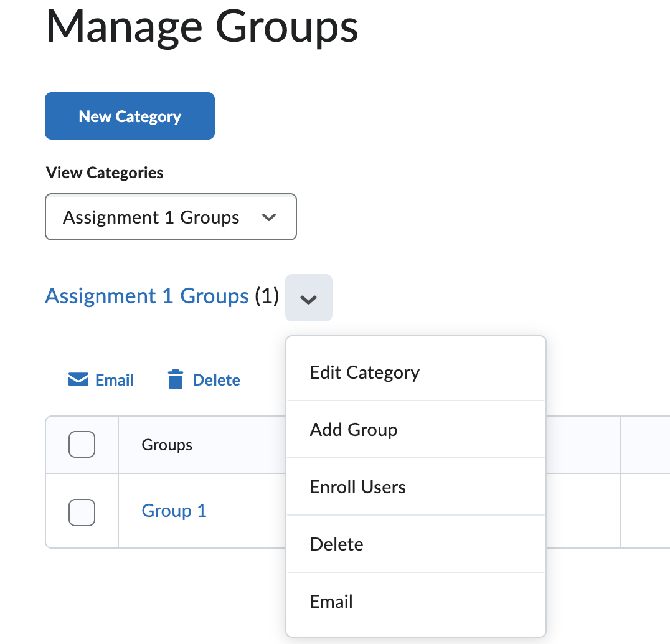Click the New Category button
The width and height of the screenshot is (670, 644).
point(129,116)
